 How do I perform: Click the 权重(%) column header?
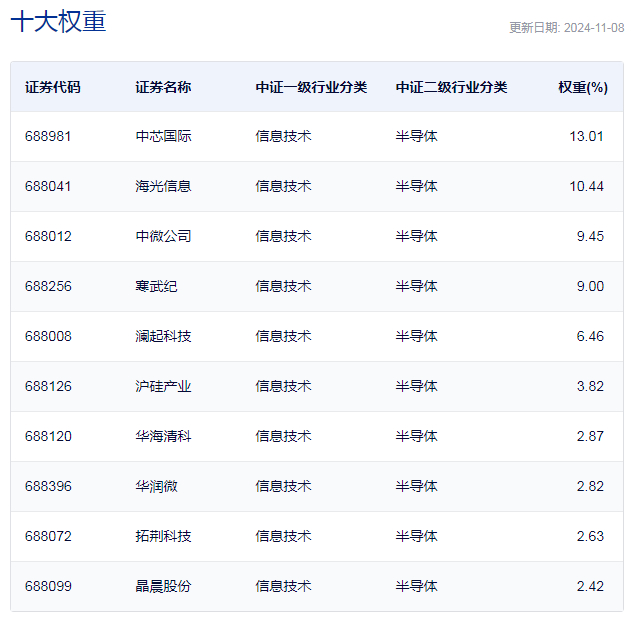(x=583, y=87)
